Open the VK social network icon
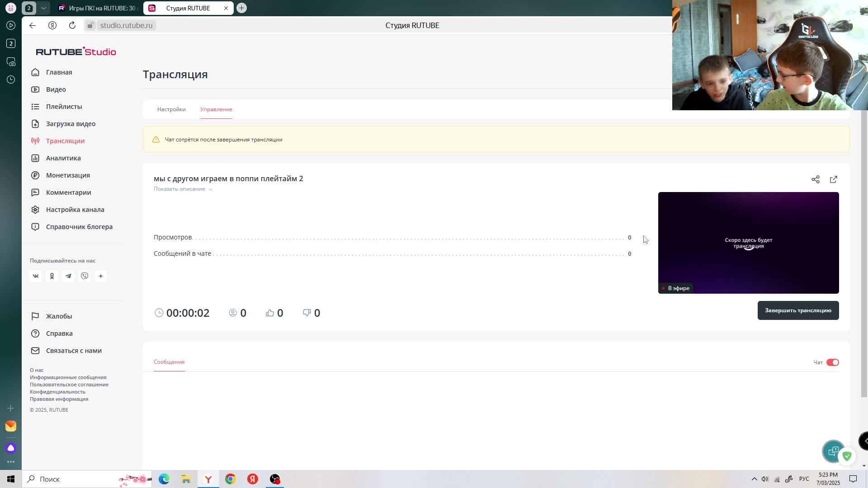Viewport: 868px width, 488px height. pos(36,276)
